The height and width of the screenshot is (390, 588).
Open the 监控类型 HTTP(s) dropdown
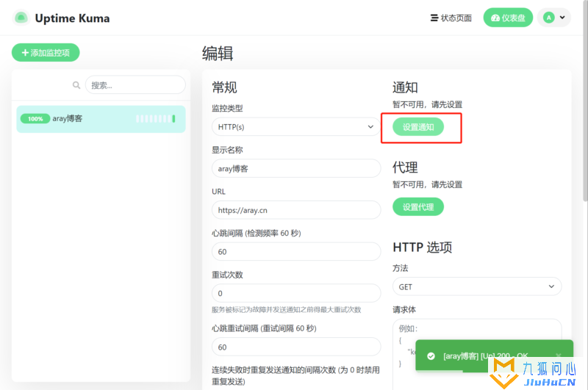[296, 127]
